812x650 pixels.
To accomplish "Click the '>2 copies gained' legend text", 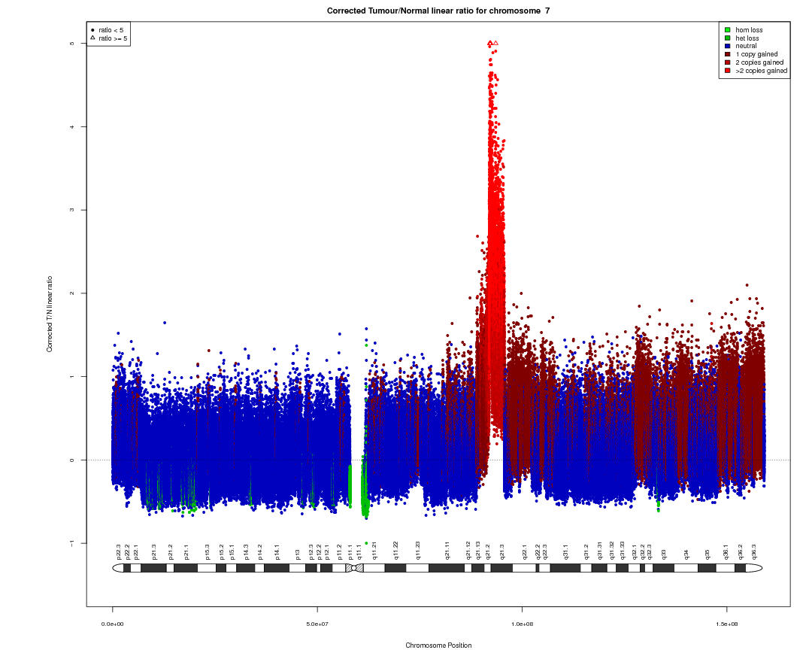I will (x=761, y=71).
